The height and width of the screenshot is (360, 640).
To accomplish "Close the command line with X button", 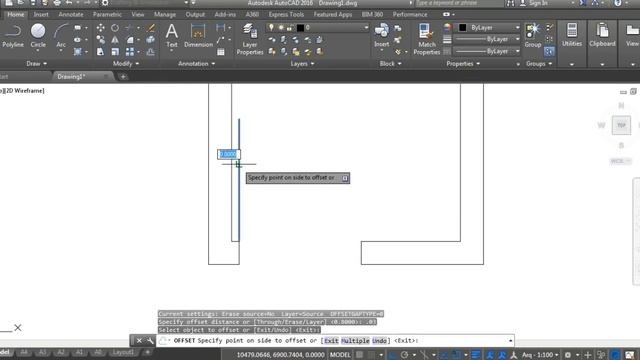I will point(139,340).
